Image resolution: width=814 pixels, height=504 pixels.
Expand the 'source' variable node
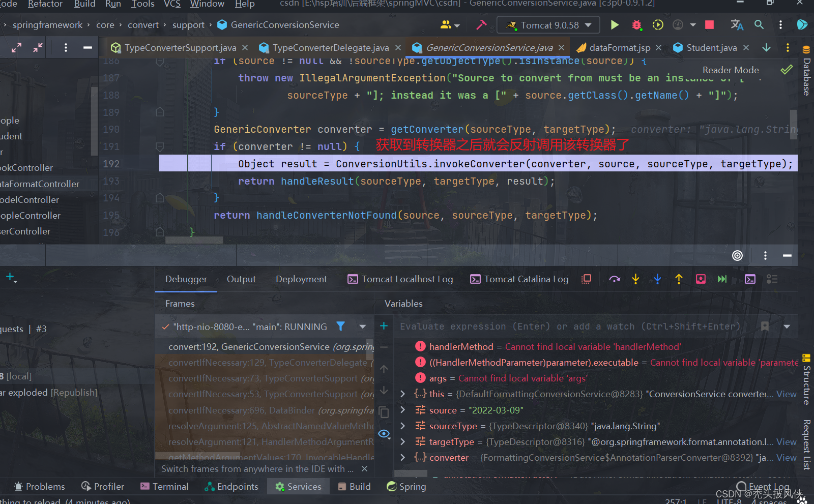click(x=403, y=410)
